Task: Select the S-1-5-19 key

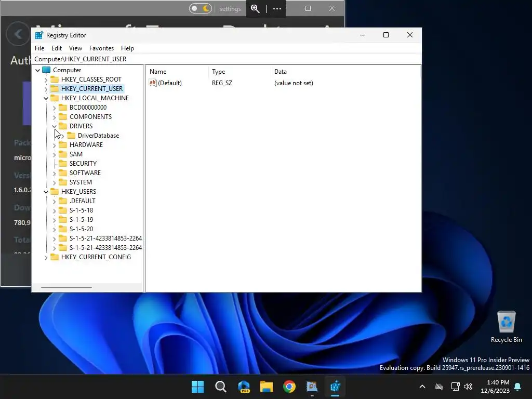Action: (81, 220)
